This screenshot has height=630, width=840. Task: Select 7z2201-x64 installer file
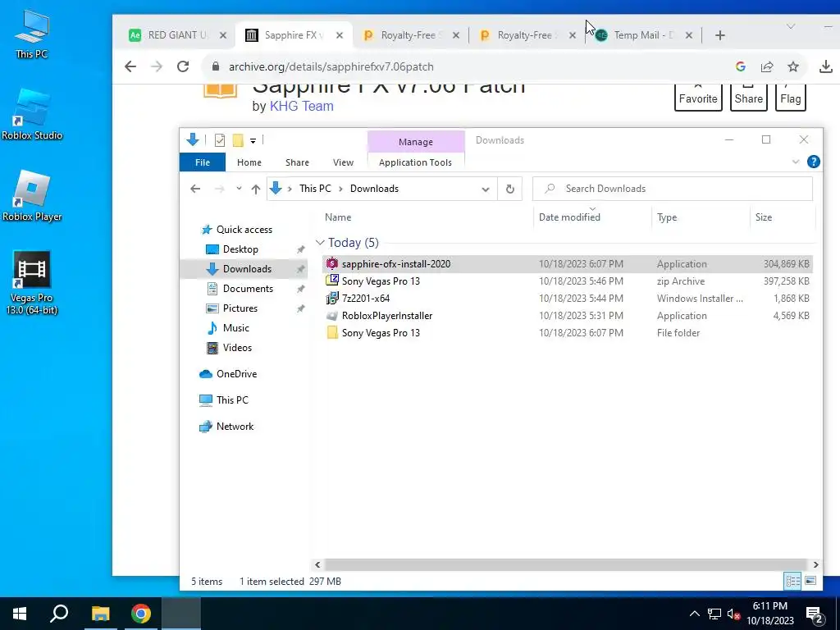pos(568,299)
